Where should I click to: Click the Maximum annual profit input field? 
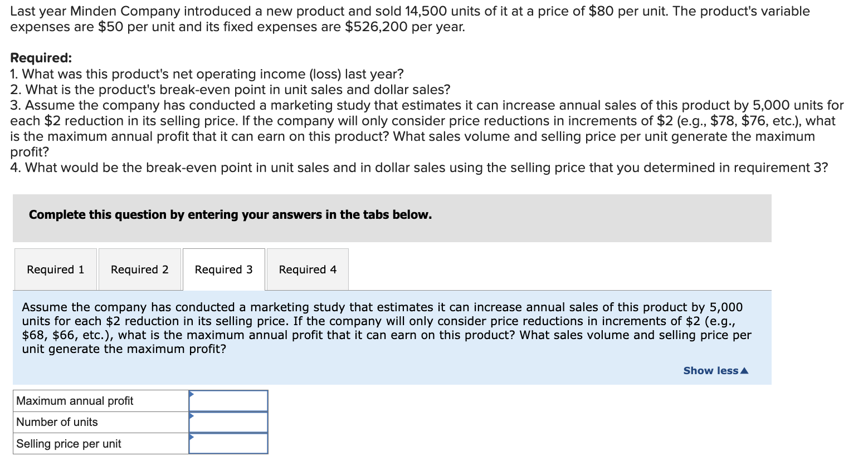(x=228, y=401)
